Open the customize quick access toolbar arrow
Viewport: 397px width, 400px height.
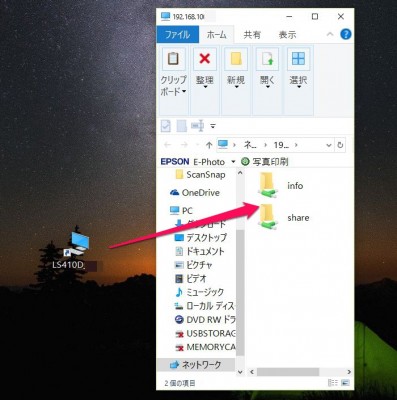point(213,126)
